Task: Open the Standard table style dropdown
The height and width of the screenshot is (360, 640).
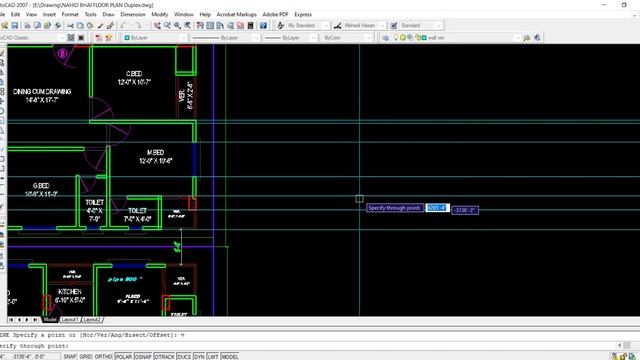Action: (439, 25)
